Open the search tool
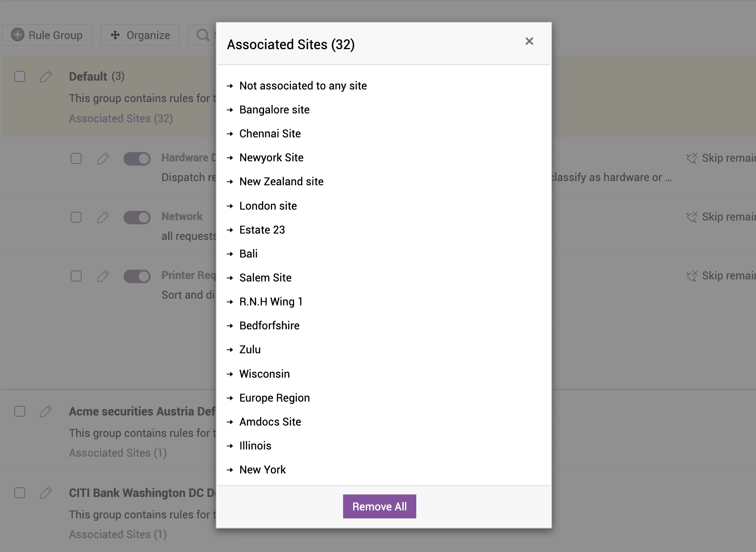The width and height of the screenshot is (756, 552). click(202, 35)
